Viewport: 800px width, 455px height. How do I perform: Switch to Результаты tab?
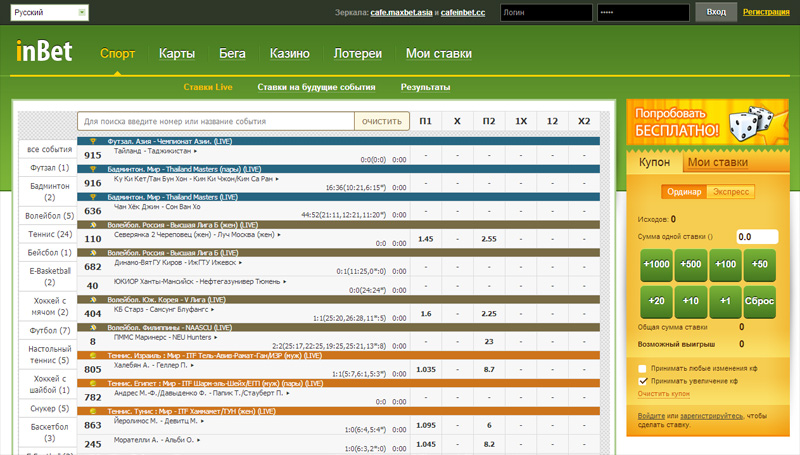426,87
